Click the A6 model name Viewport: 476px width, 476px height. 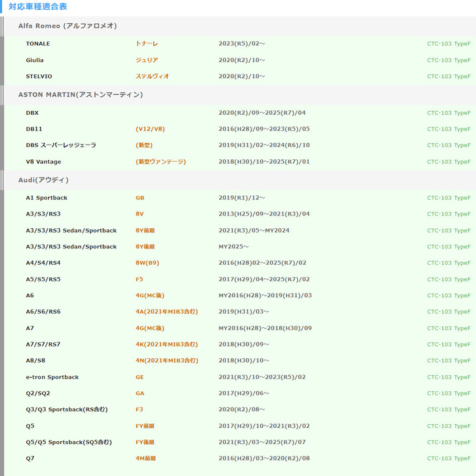point(30,295)
